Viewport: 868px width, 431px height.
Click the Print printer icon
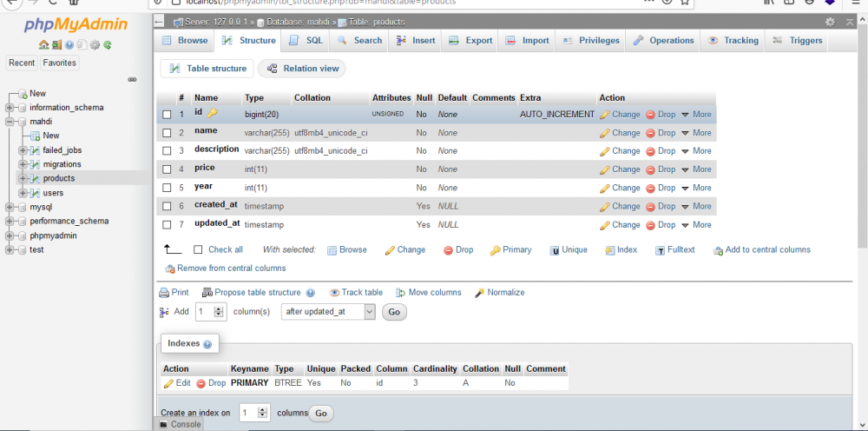pos(164,293)
